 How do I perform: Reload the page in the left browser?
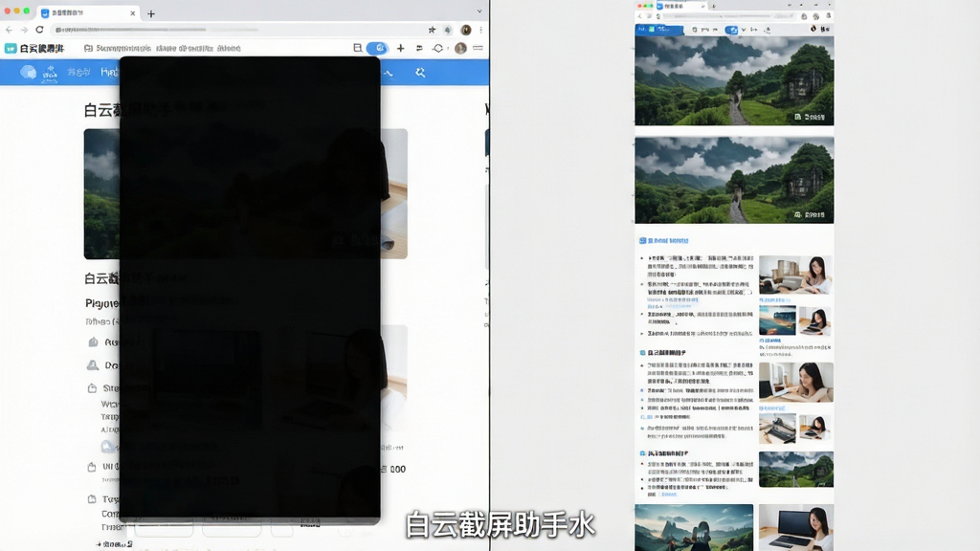coord(39,30)
